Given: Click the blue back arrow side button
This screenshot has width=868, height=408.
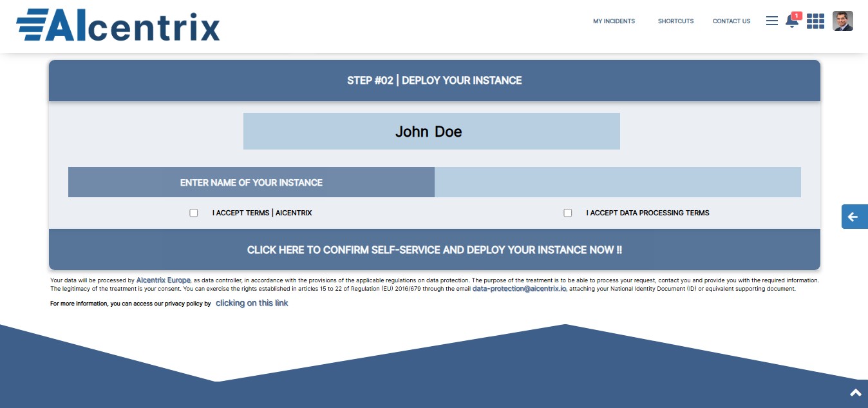Looking at the screenshot, I should (x=854, y=217).
